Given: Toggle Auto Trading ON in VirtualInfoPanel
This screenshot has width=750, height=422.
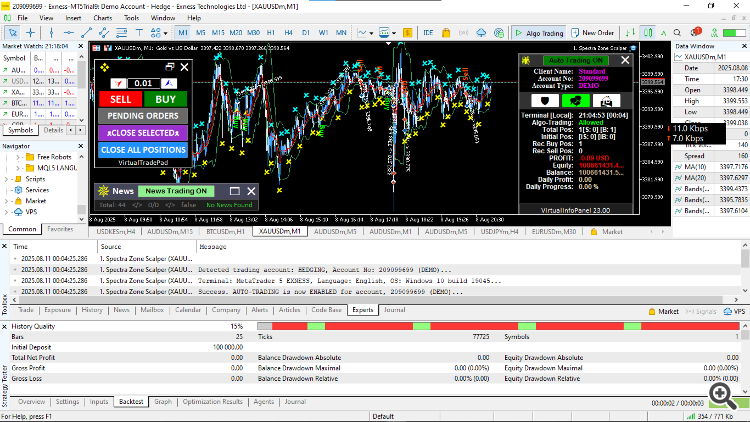Looking at the screenshot, I should (x=576, y=60).
